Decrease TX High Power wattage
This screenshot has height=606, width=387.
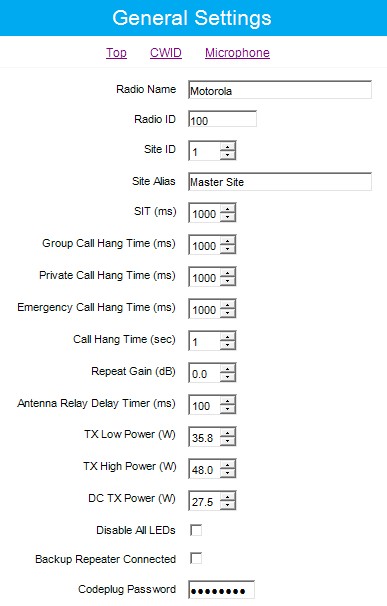coord(227,474)
